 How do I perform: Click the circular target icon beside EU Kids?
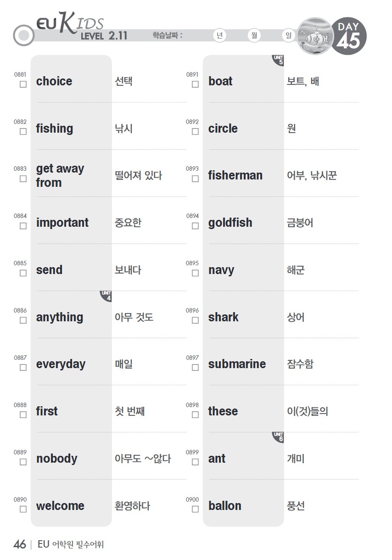[x=24, y=36]
